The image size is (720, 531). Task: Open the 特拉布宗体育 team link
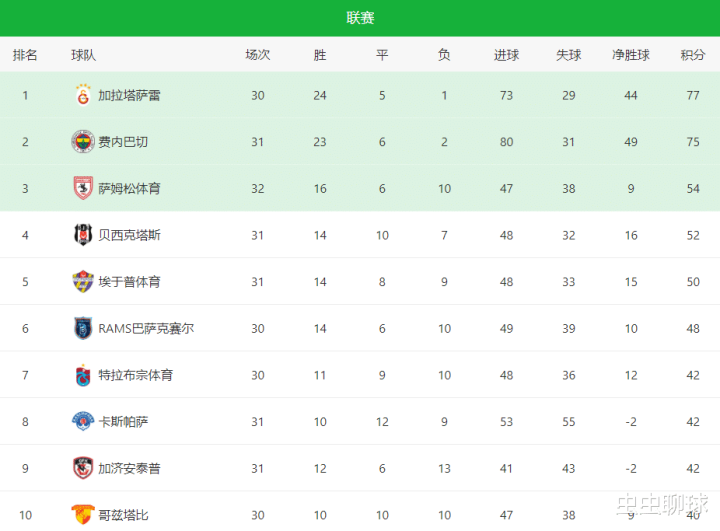coord(135,375)
